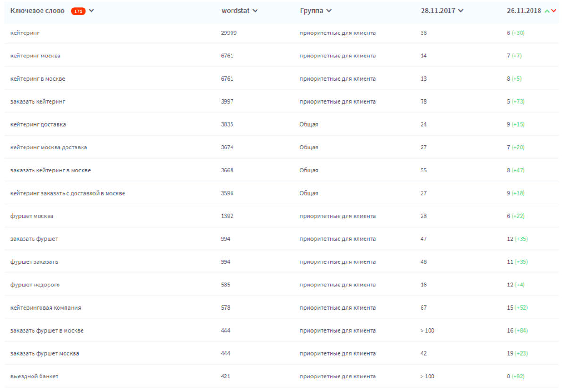This screenshot has width=564, height=392.
Task: Click the Ключевое слово header label
Action: pyautogui.click(x=37, y=11)
